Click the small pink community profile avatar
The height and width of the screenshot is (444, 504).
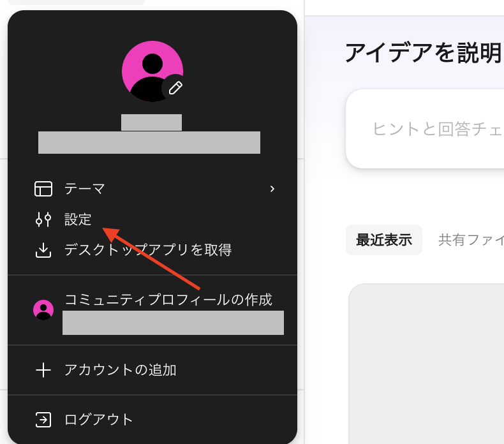point(43,310)
